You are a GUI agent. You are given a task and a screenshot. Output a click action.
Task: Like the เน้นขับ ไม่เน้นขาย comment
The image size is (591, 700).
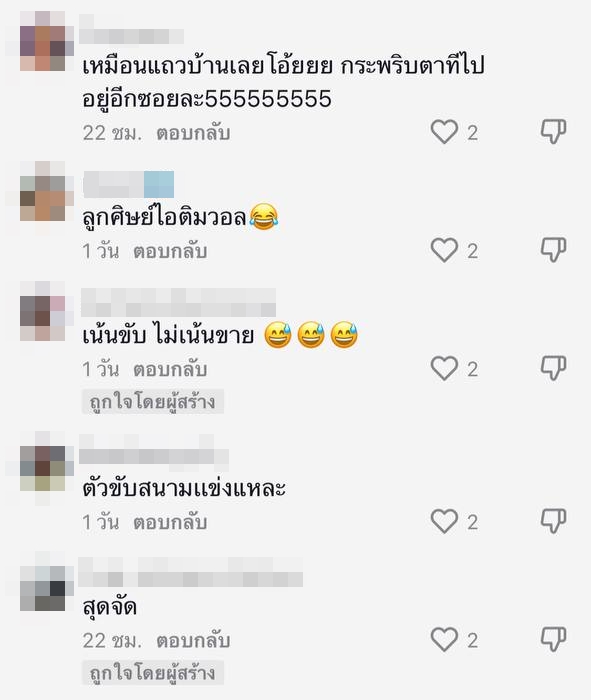(444, 368)
